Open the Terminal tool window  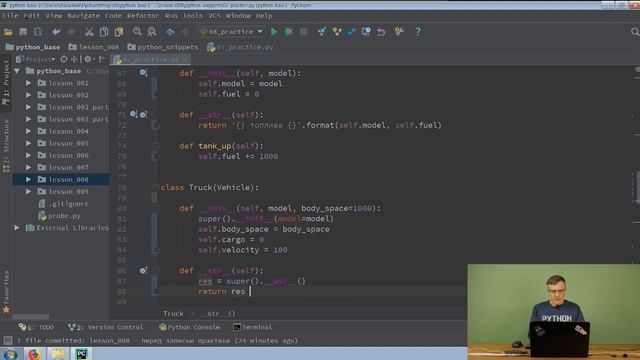(x=252, y=327)
